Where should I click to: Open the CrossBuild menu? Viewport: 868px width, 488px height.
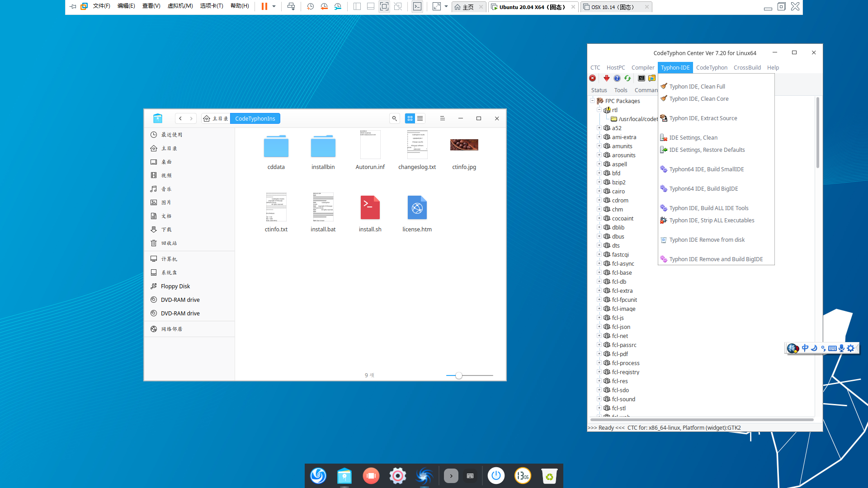747,67
